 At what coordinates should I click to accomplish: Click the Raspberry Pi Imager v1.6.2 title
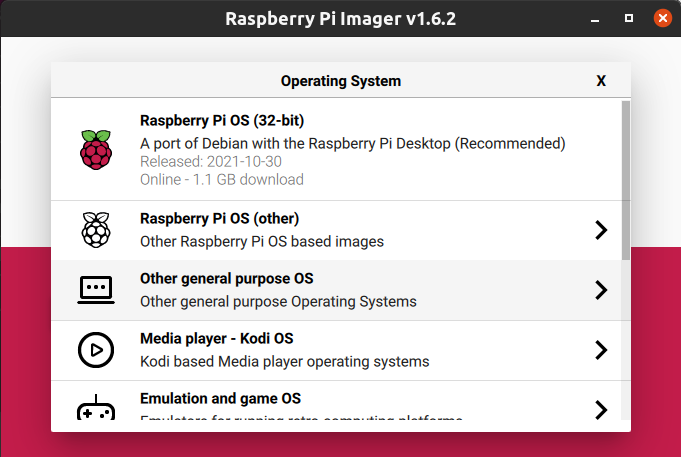coord(340,19)
